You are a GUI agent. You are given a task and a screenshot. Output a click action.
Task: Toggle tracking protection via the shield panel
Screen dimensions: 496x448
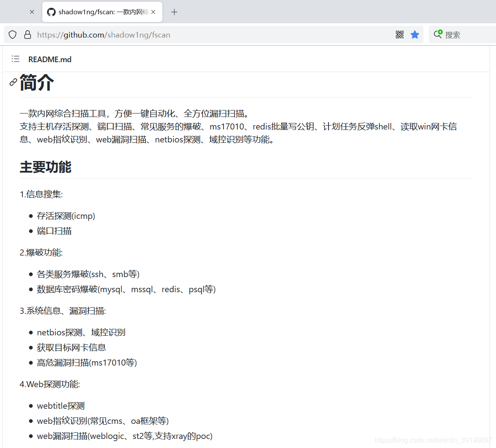12,35
